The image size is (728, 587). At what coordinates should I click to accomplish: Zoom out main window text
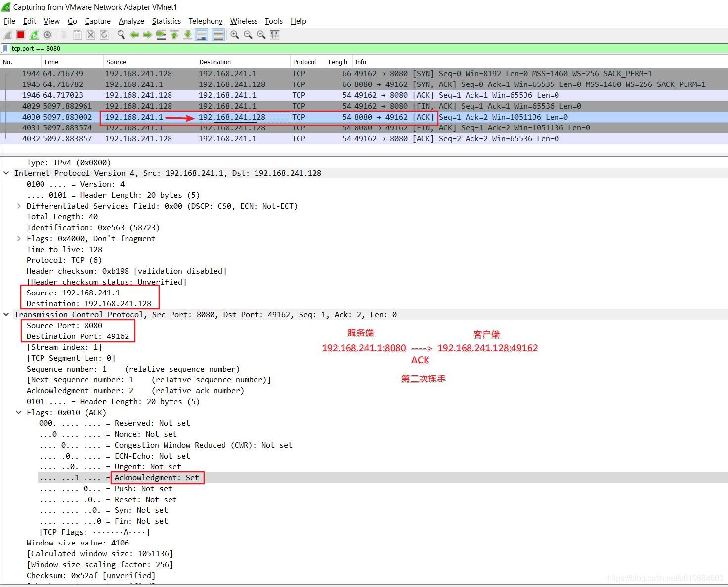point(248,35)
